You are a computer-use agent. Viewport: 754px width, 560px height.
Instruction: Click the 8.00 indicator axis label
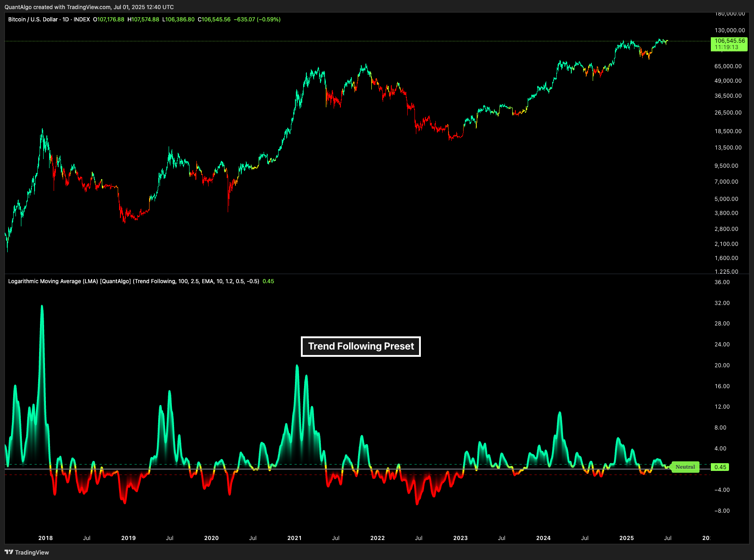(x=720, y=428)
